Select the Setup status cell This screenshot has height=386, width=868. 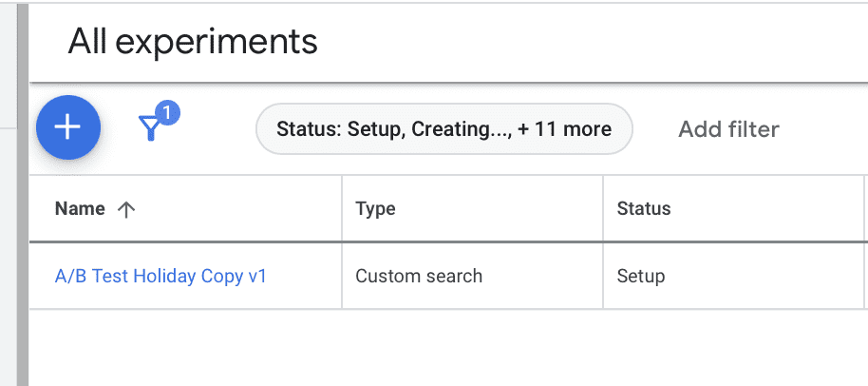(641, 277)
